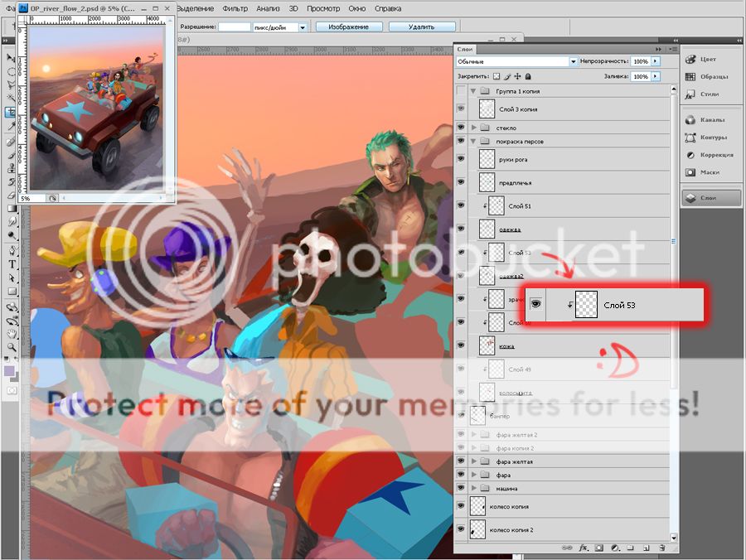Create new adjustment layer icon
Screen dimensions: 746x560
615,548
